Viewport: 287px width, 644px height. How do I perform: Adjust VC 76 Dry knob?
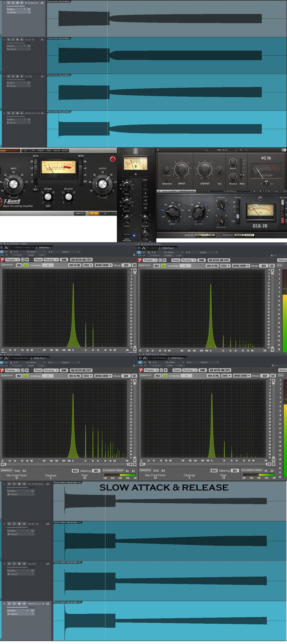click(220, 169)
